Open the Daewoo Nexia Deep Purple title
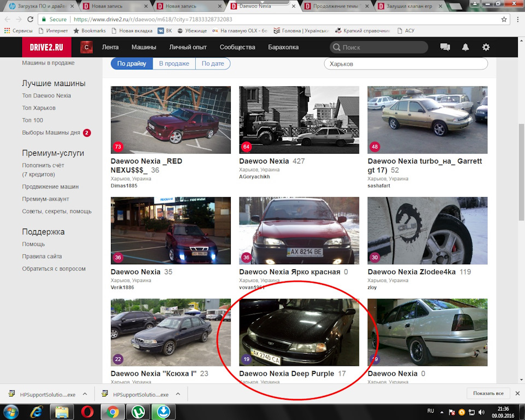The image size is (525, 420). 287,374
